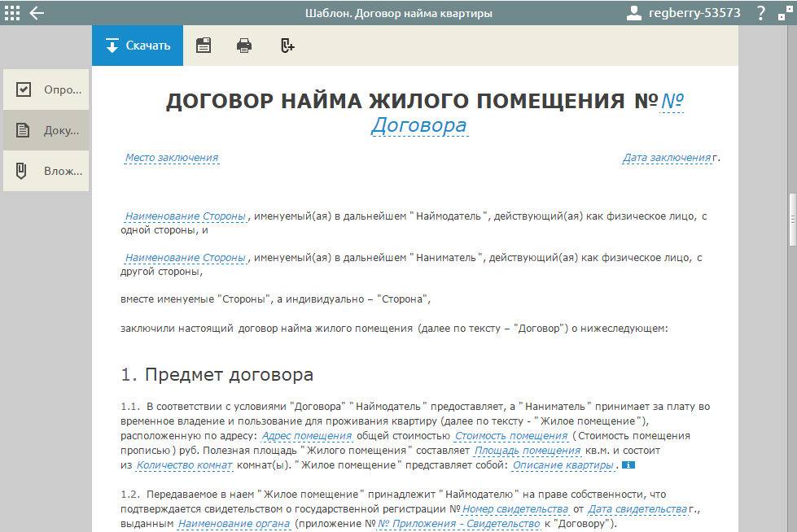Screen dimensions: 797x532
Task: Set the Стоимость помещения field
Action: click(510, 436)
